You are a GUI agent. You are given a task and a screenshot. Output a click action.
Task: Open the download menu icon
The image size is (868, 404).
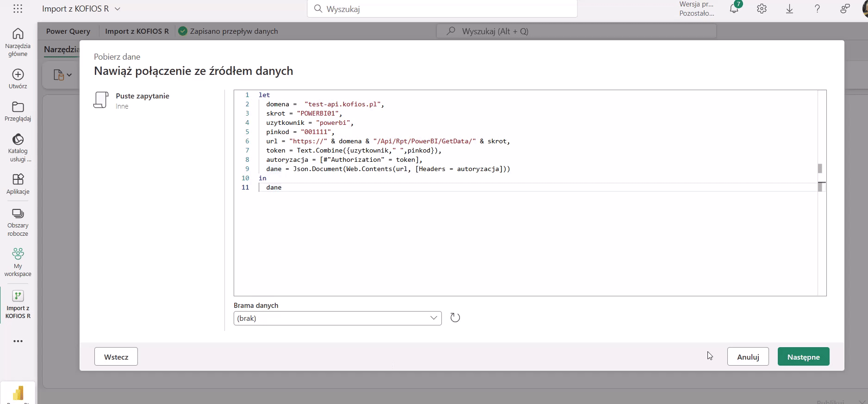click(790, 9)
